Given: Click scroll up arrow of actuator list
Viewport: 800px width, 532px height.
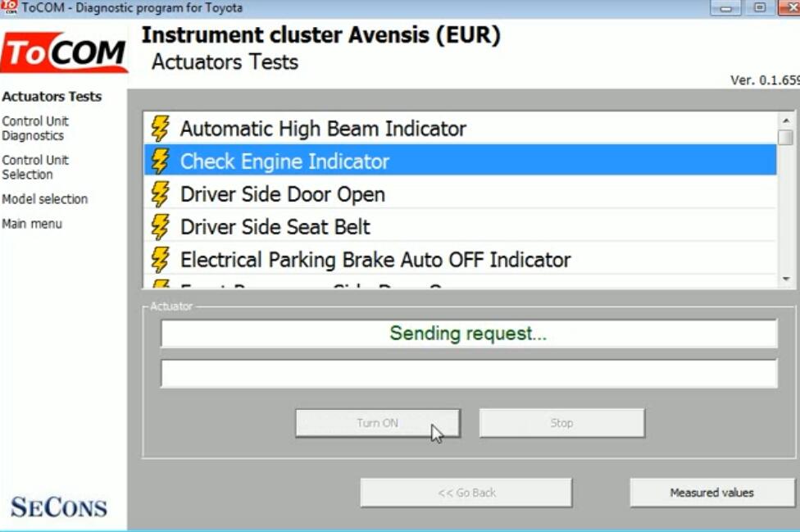Looking at the screenshot, I should (786, 120).
